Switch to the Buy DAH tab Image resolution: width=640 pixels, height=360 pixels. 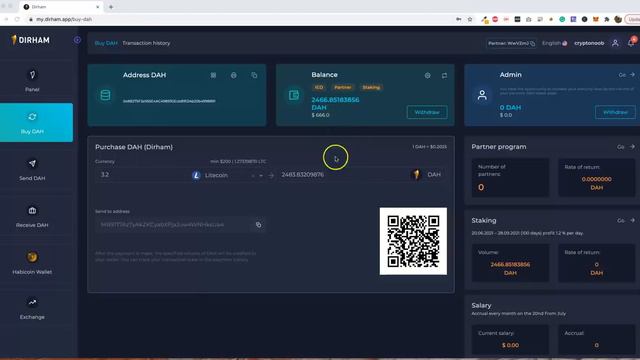point(106,43)
